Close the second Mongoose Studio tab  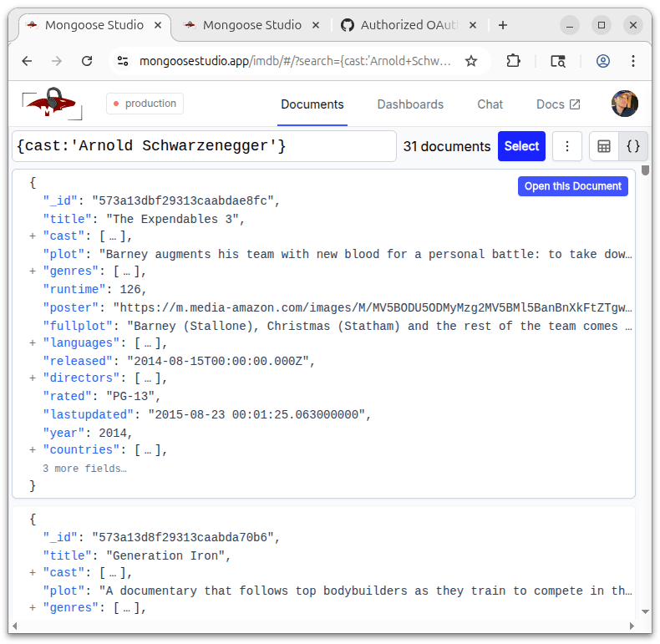coord(316,25)
